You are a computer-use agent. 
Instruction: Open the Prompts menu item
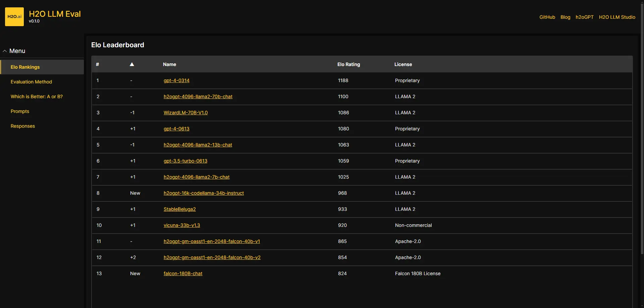[20, 111]
